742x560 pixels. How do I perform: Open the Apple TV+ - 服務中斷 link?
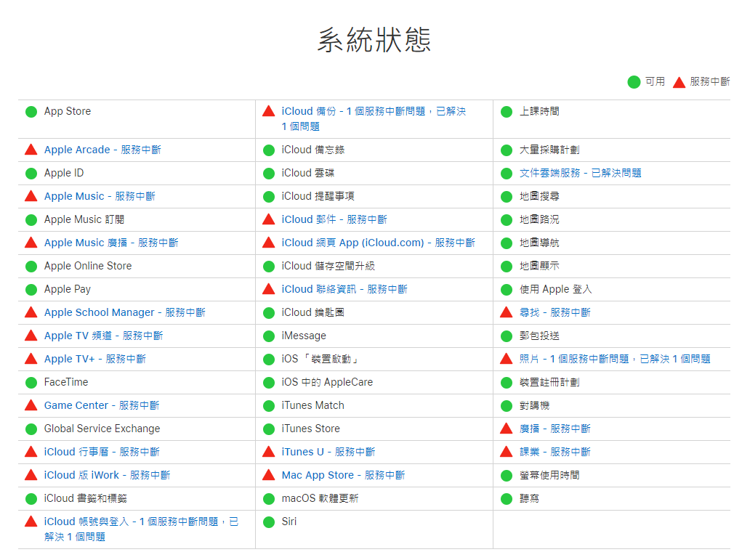coord(95,359)
